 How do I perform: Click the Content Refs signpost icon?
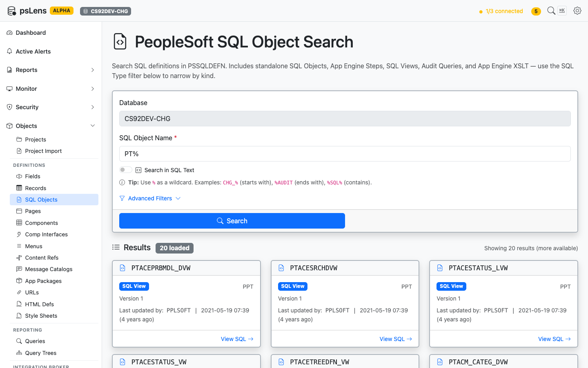pyautogui.click(x=19, y=258)
